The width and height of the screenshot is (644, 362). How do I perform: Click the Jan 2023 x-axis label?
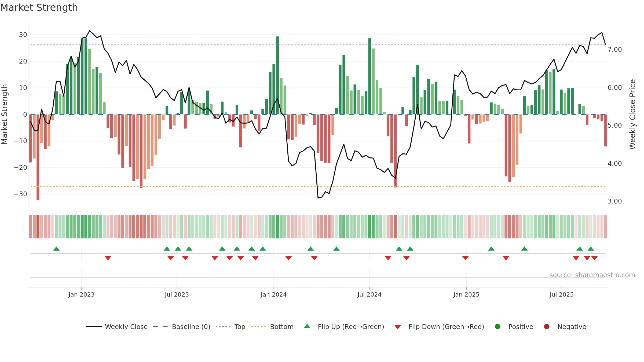point(81,294)
